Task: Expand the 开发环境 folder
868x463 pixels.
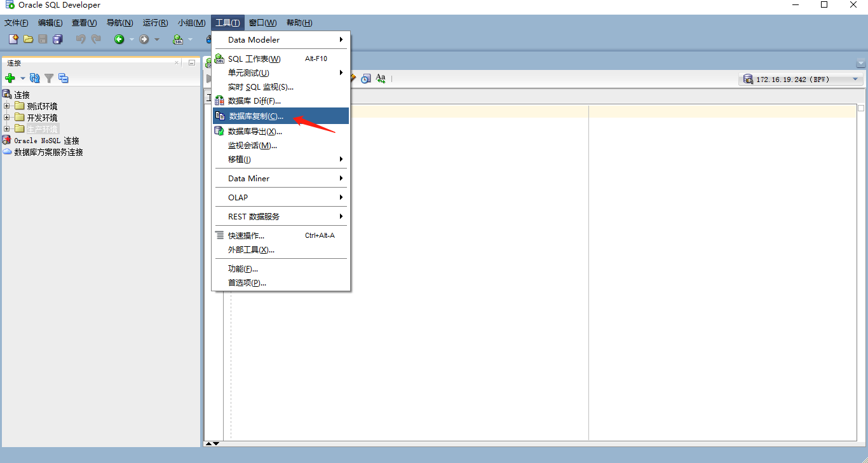Action: click(7, 117)
